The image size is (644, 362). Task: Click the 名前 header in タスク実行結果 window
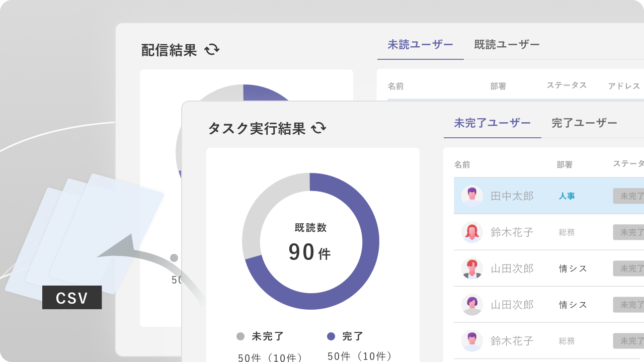(x=462, y=164)
